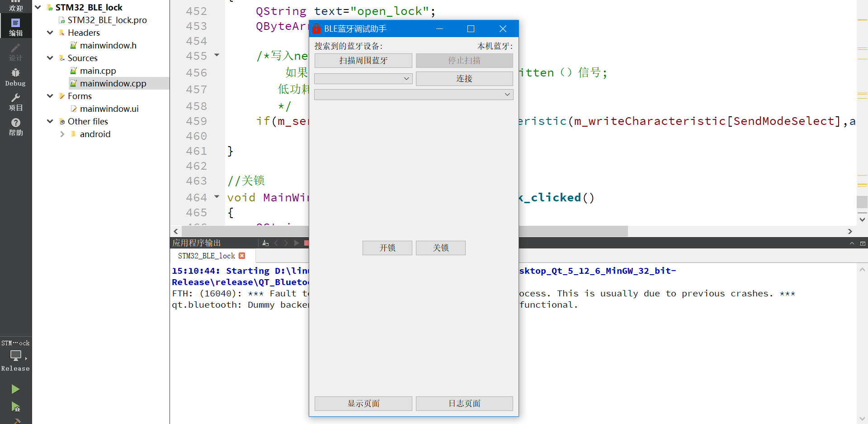Open STM32_BLE_lock.pro file

pos(107,20)
